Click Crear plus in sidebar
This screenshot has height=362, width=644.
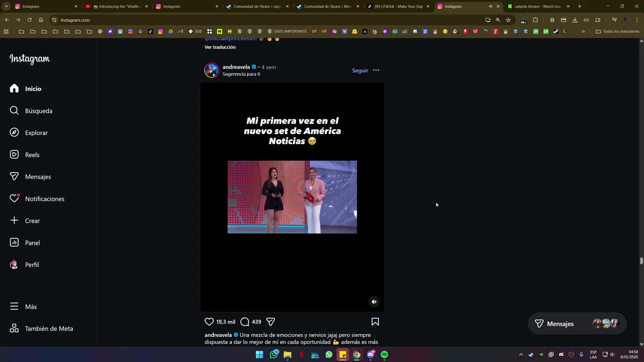pos(25,221)
